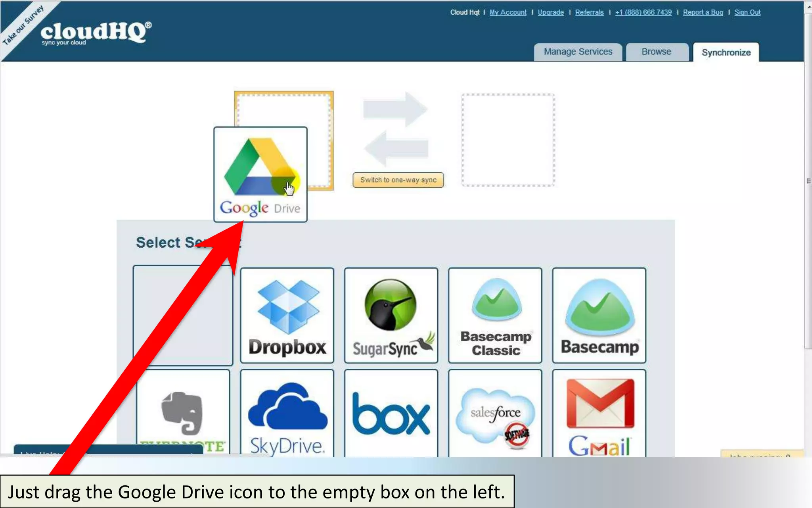Image resolution: width=812 pixels, height=508 pixels.
Task: Open the Browse tab
Action: [x=657, y=52]
